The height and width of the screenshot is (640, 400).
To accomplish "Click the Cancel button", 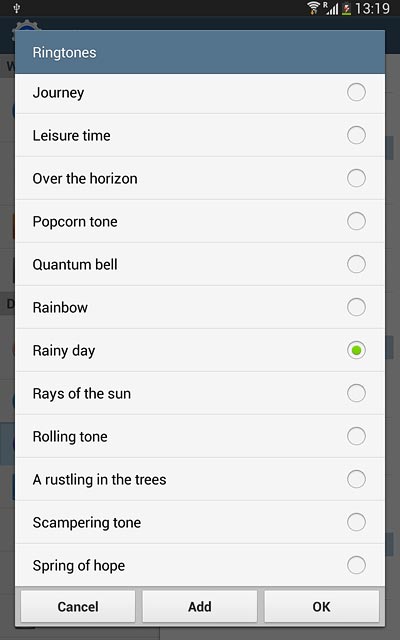I will coord(78,607).
